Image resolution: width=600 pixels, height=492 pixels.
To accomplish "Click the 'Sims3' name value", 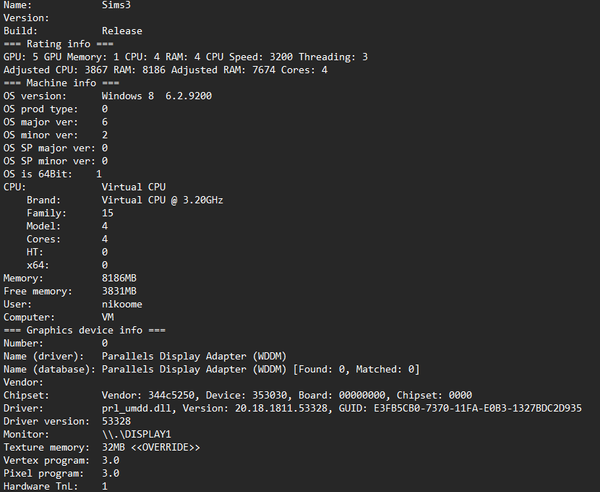I will click(116, 5).
